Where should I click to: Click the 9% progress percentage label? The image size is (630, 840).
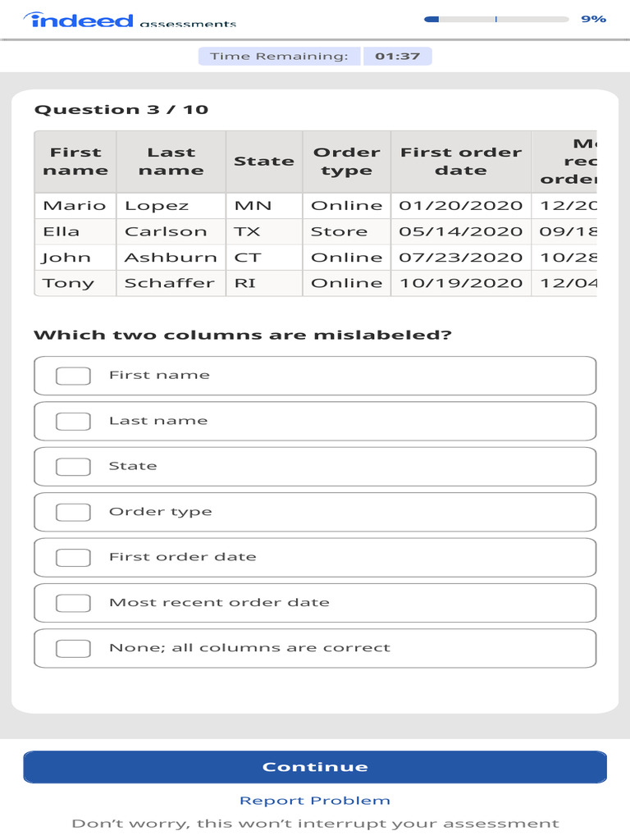point(593,19)
